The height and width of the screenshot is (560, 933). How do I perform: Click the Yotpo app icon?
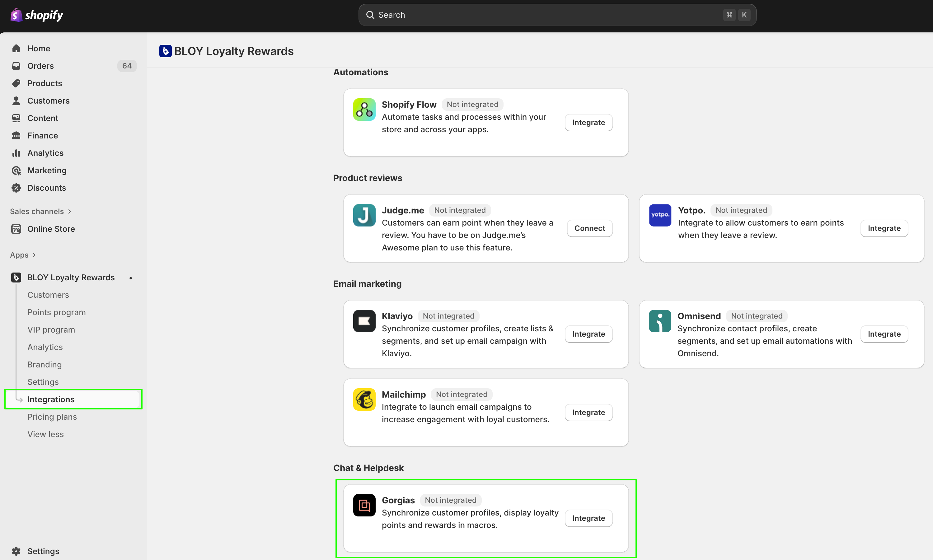(x=660, y=215)
